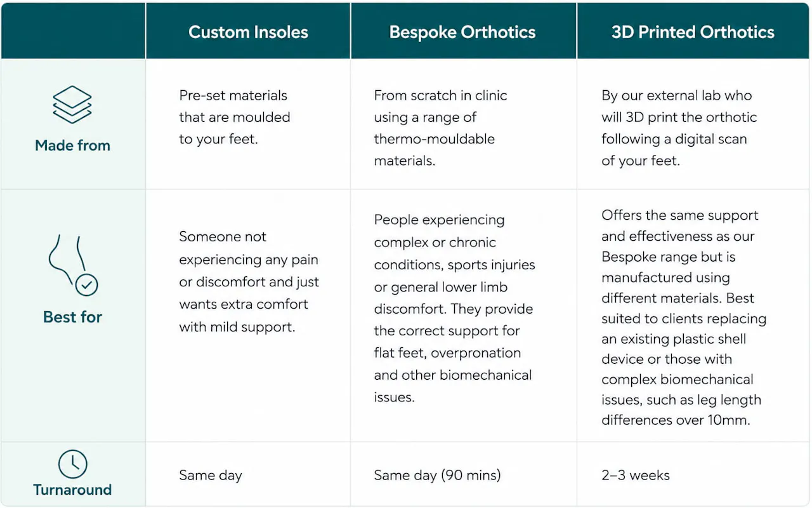Image resolution: width=812 pixels, height=508 pixels.
Task: Select the Bespoke Orthotics column header
Action: tap(462, 32)
